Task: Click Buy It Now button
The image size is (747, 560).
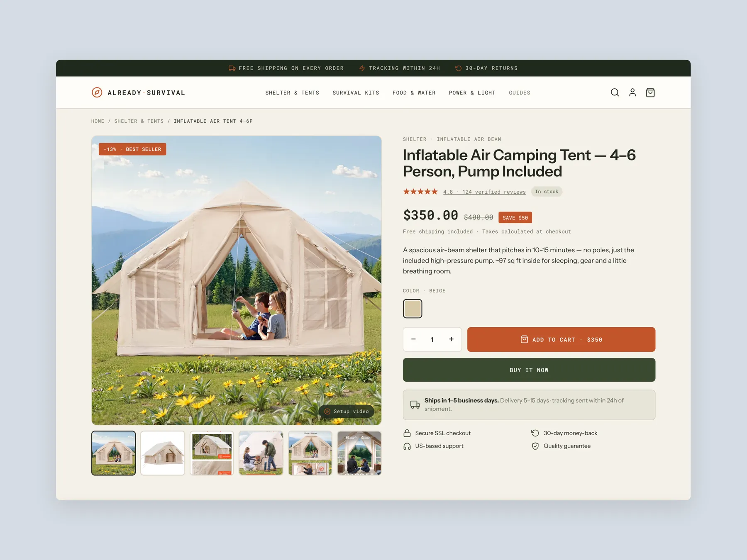Action: [x=529, y=370]
